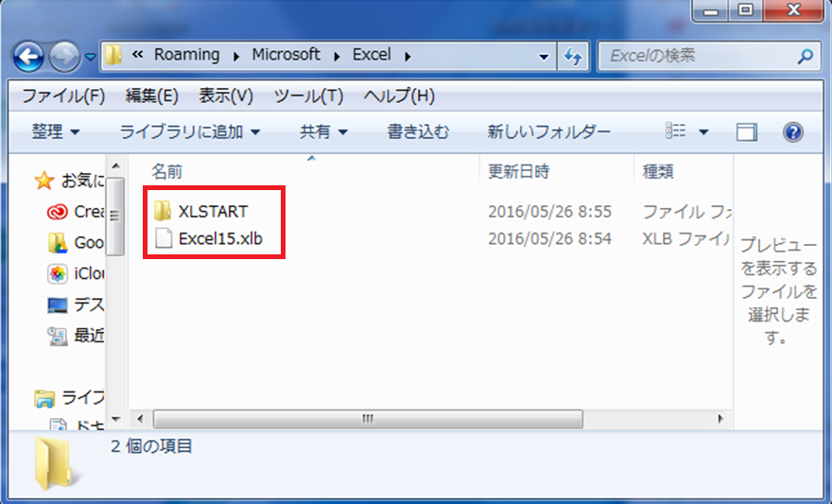Open the view options dropdown arrow
832x504 pixels.
pyautogui.click(x=703, y=131)
